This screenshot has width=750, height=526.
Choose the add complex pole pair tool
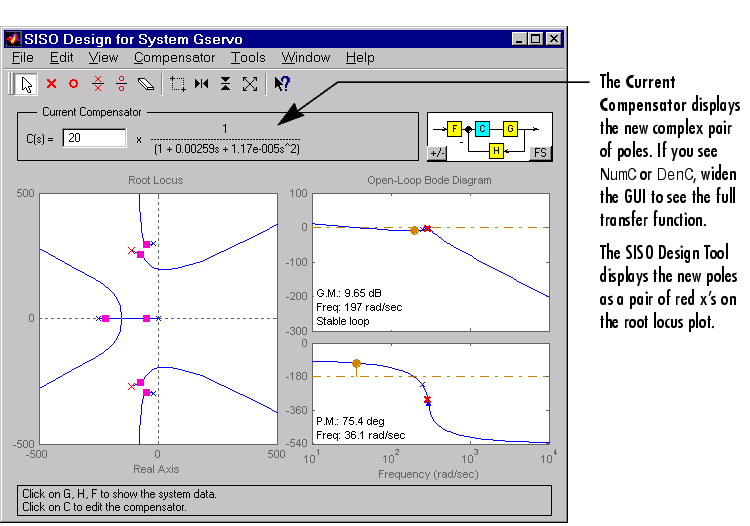(98, 84)
